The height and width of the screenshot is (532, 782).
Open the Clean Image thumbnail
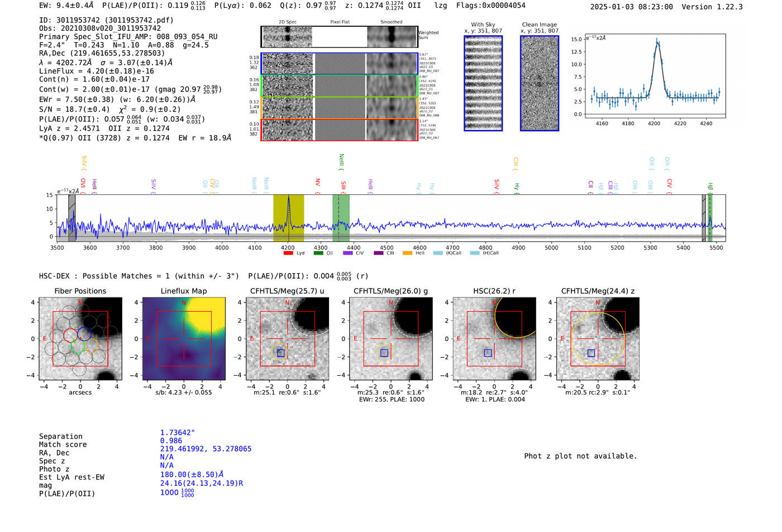[x=540, y=83]
